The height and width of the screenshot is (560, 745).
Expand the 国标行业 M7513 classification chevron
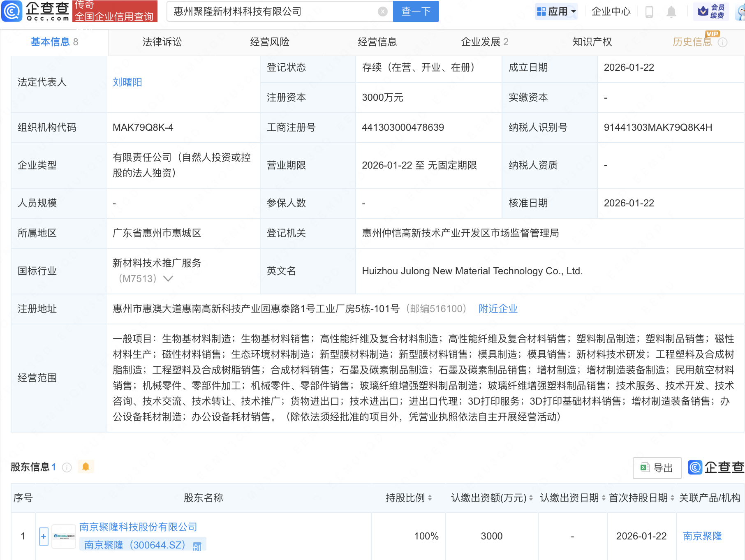(x=168, y=278)
